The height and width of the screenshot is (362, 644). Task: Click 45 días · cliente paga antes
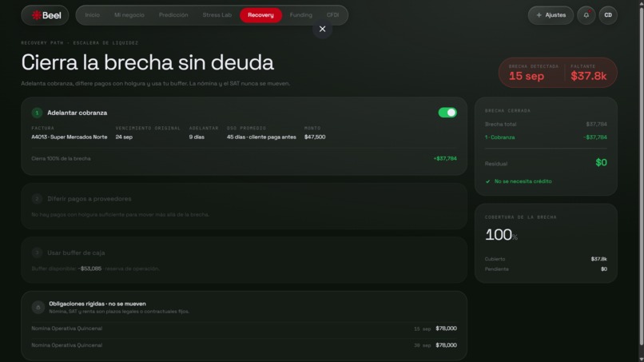pos(261,137)
